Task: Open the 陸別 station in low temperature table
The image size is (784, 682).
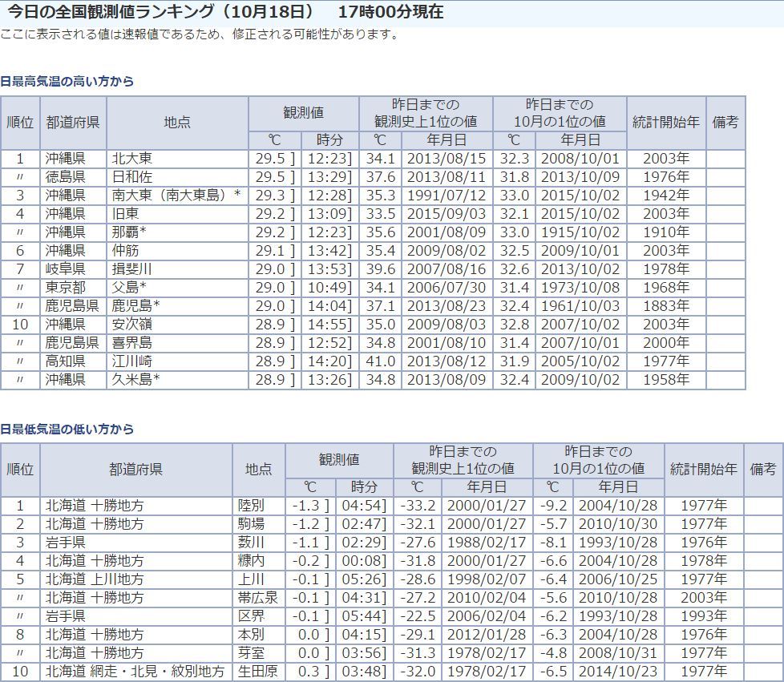Action: [x=251, y=506]
